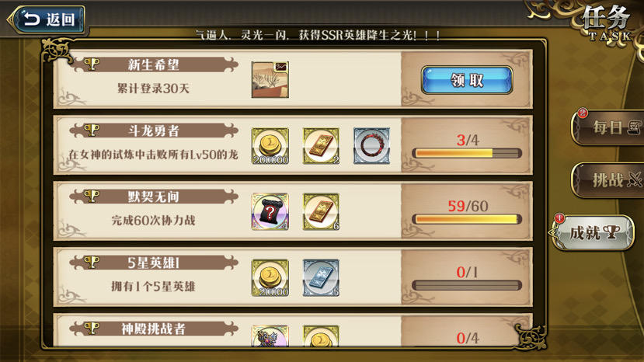Select the 成就 achievements tab

pos(593,233)
